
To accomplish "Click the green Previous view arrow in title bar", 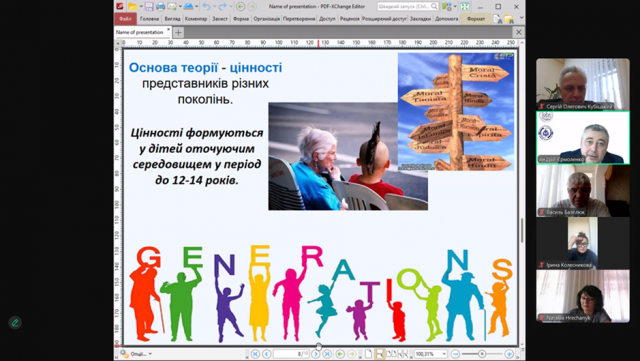I will pyautogui.click(x=241, y=7).
